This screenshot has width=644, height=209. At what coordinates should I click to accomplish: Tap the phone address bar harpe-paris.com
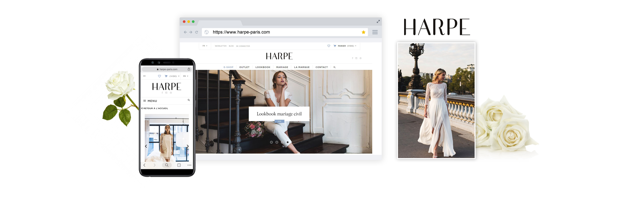(x=167, y=69)
